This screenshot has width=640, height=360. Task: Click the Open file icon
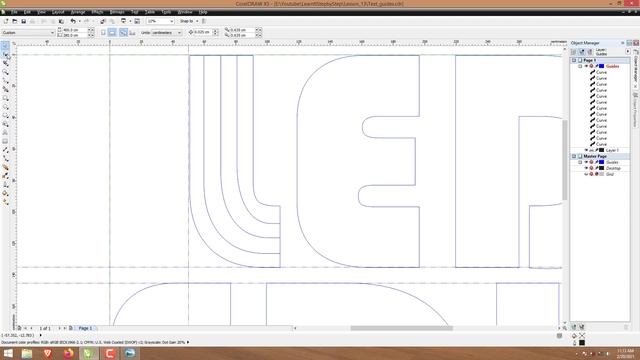(15, 21)
